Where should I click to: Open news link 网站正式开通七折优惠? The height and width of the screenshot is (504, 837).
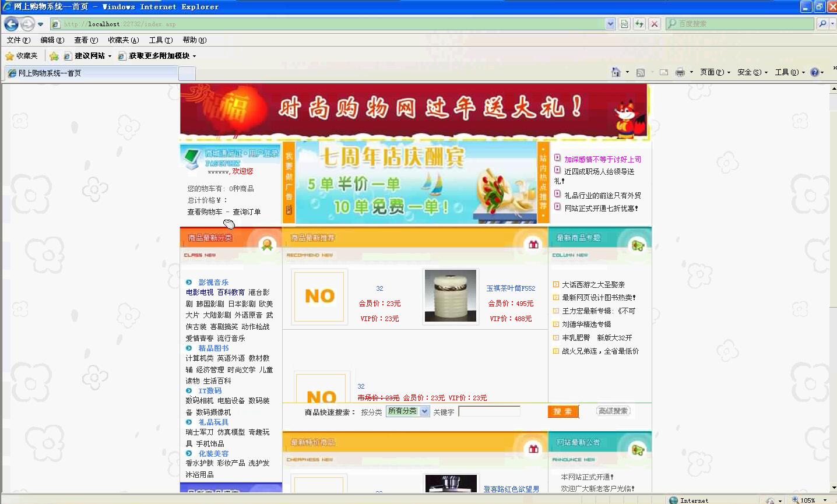[601, 208]
